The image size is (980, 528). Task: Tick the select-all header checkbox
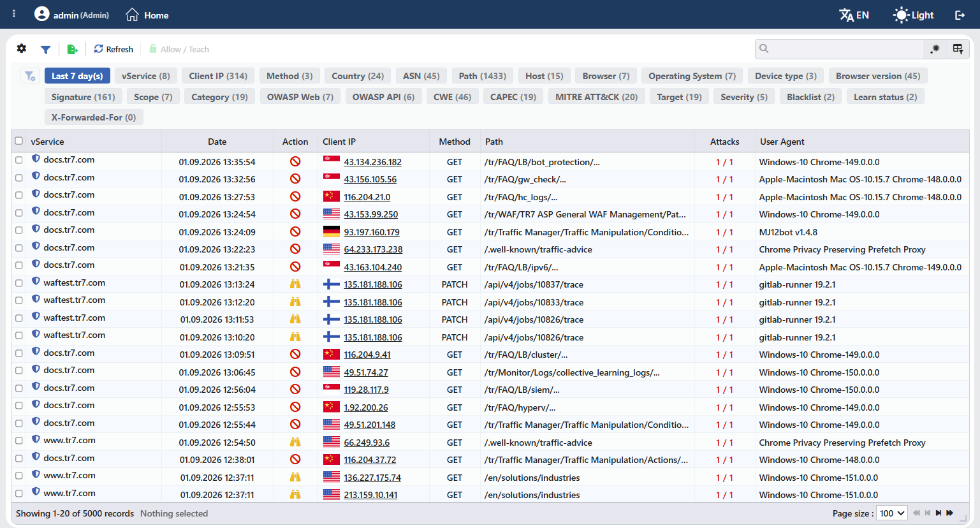(x=19, y=141)
